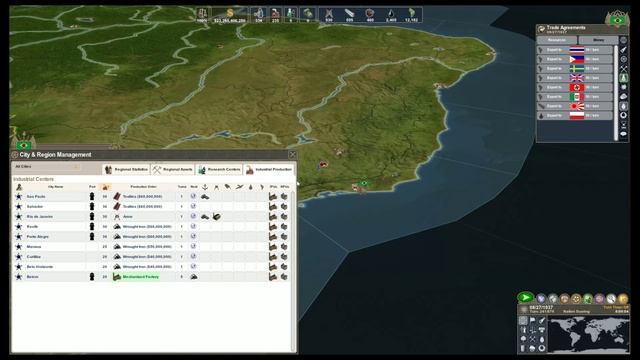Image resolution: width=640 pixels, height=360 pixels.
Task: Select the Thailand export trade agreement row
Action: tap(575, 50)
